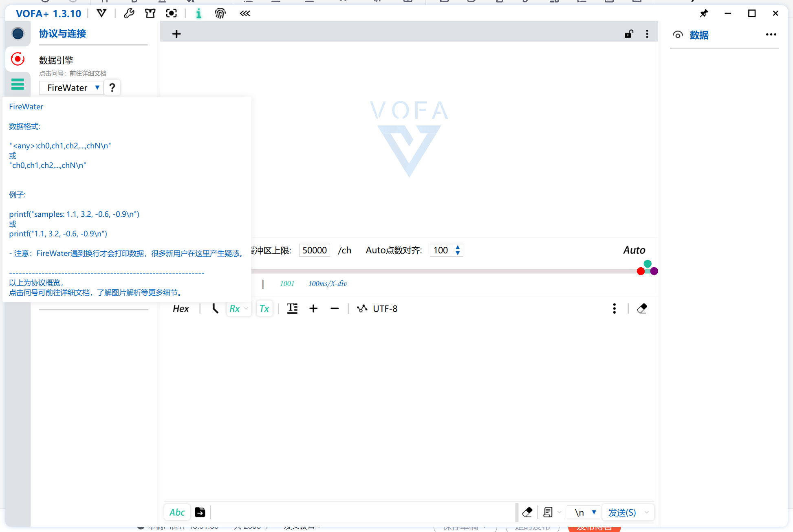793x532 pixels.
Task: Click the question mark help link
Action: [112, 88]
